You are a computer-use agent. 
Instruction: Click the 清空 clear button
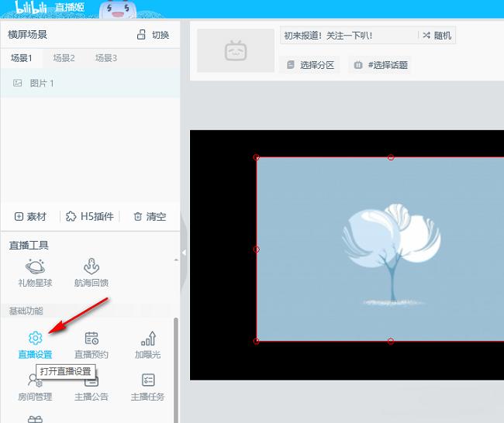[x=150, y=217]
